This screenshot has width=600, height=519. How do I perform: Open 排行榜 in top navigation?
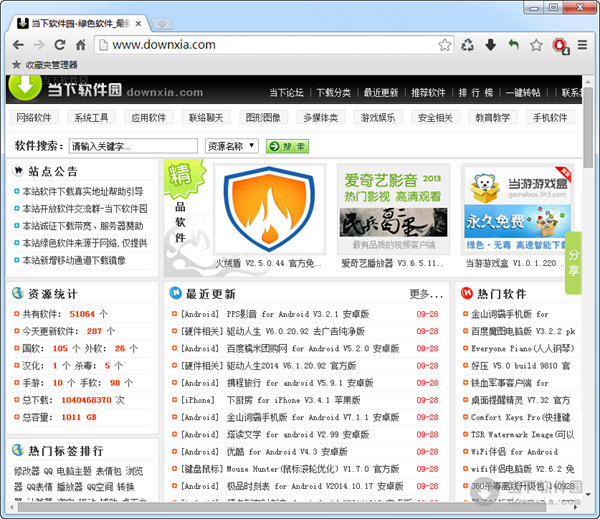(x=476, y=93)
